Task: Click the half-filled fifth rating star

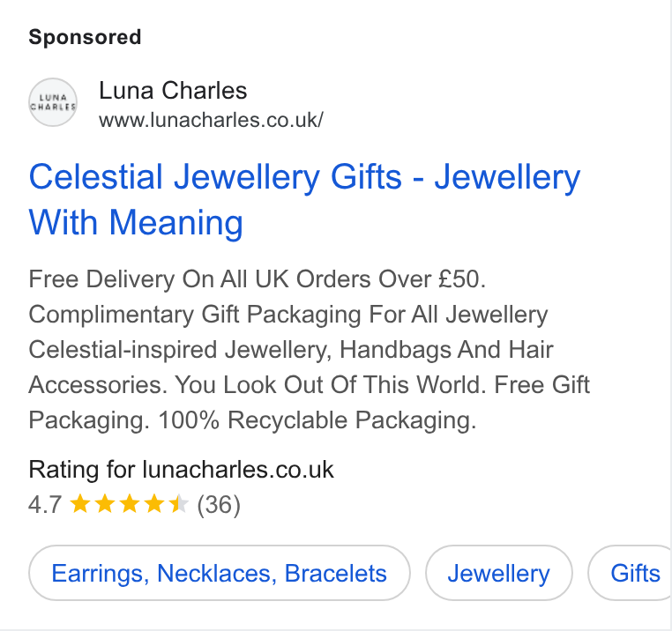Action: pos(179,503)
